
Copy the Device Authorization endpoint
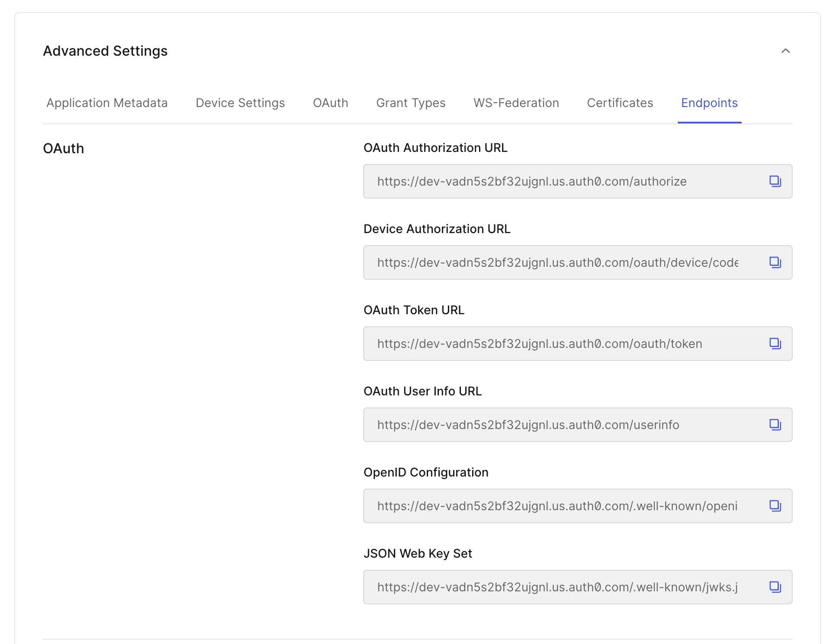775,262
